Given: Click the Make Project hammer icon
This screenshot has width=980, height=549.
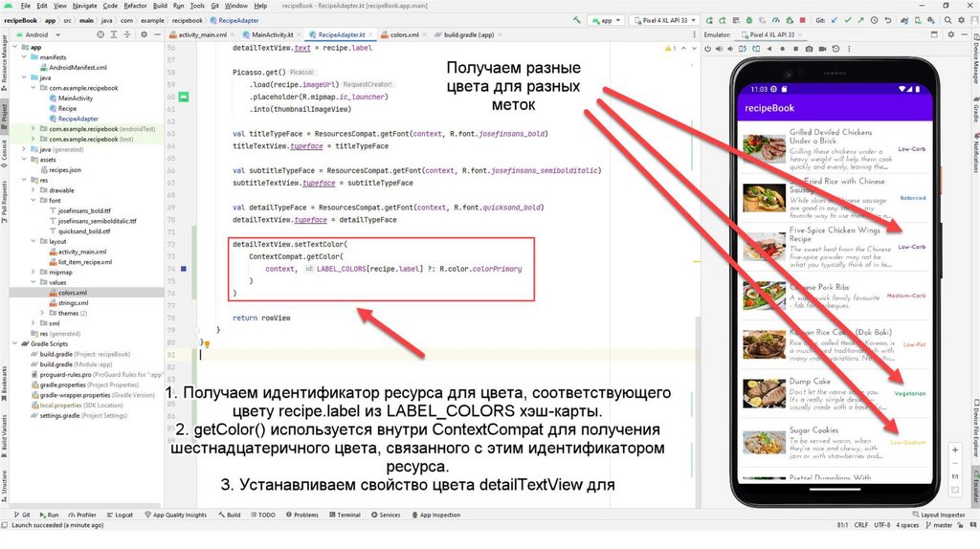Looking at the screenshot, I should pos(576,20).
